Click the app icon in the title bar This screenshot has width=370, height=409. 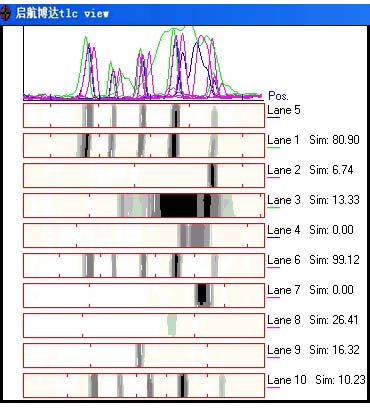pos(5,14)
